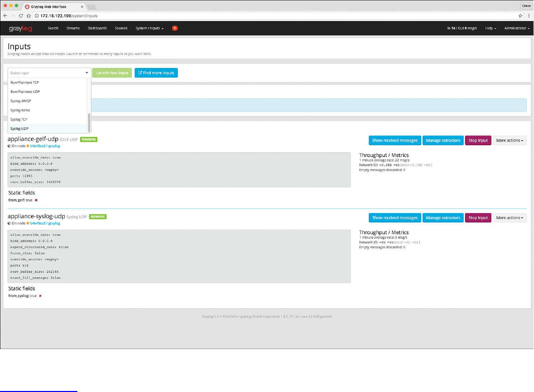Viewport: 534px width, 392px height.
Task: Open the browser three-dot menu
Action: (x=528, y=16)
